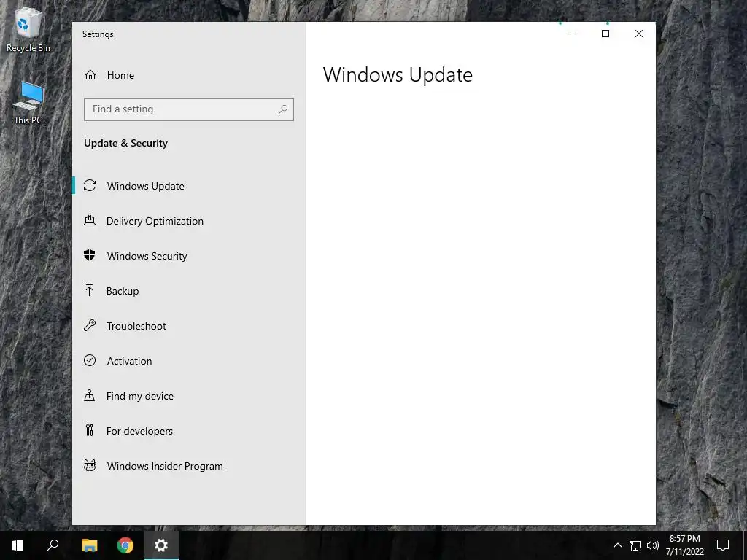The width and height of the screenshot is (747, 560).
Task: Click the Settings window title text
Action: (x=98, y=34)
